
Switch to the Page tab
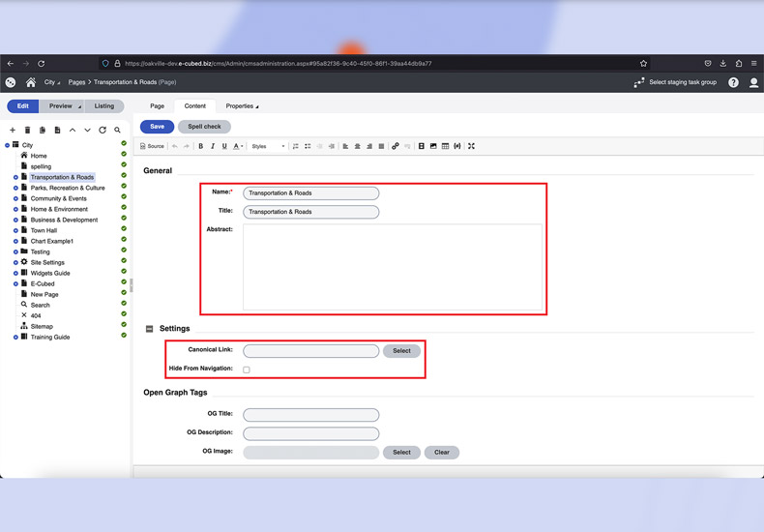point(157,106)
